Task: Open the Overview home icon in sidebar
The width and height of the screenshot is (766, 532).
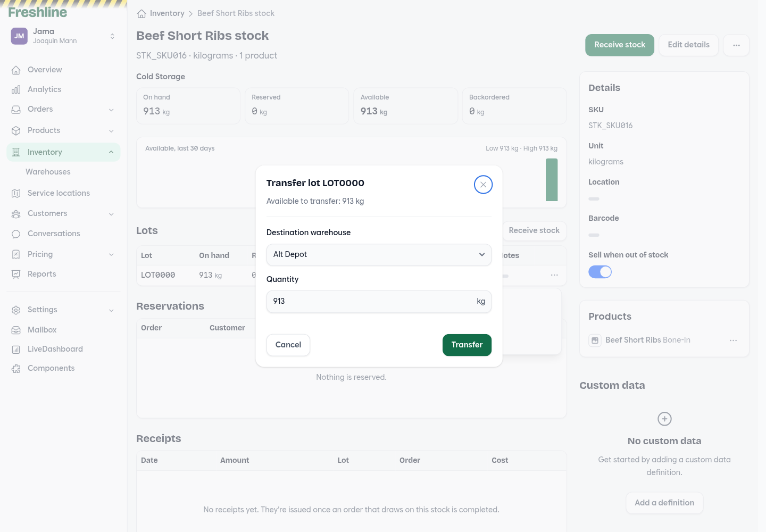Action: (x=16, y=70)
